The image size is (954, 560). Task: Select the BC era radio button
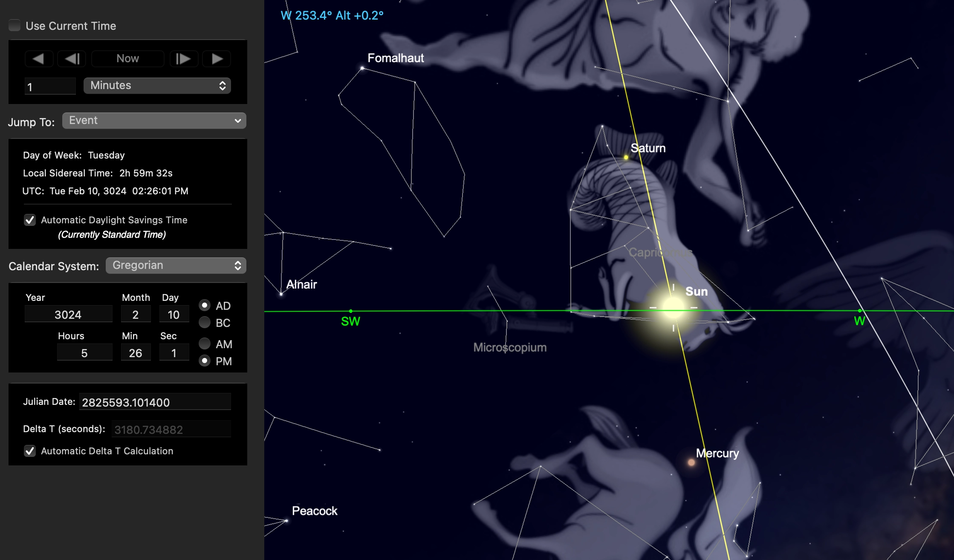click(x=205, y=323)
